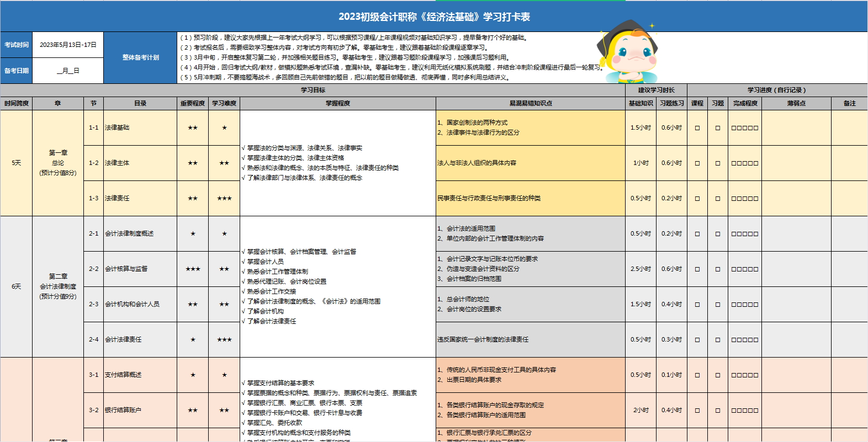Select the 备考日期 label cell

click(x=17, y=71)
